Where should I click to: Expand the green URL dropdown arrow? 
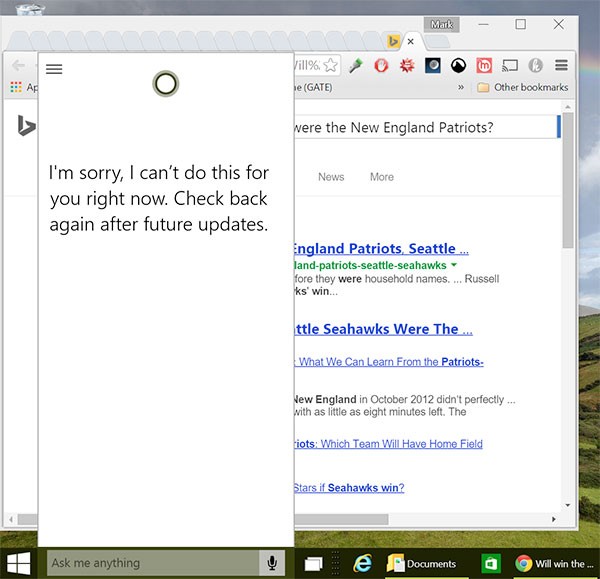click(x=454, y=265)
